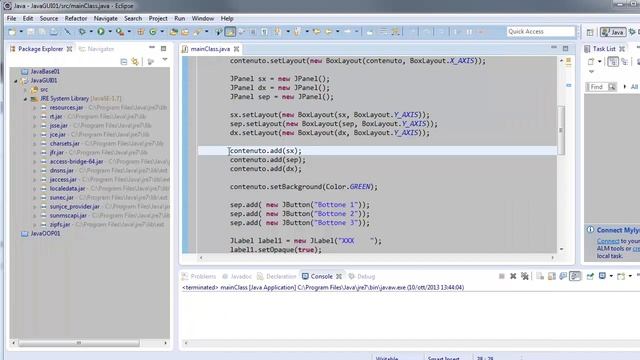Open the Debug icon dropdown arrow
The height and width of the screenshot is (360, 640).
point(91,31)
